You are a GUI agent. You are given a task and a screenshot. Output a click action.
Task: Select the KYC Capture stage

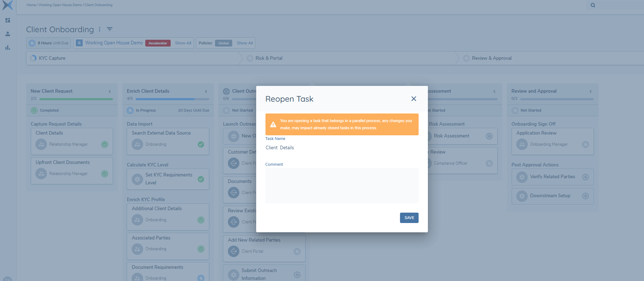(x=132, y=58)
